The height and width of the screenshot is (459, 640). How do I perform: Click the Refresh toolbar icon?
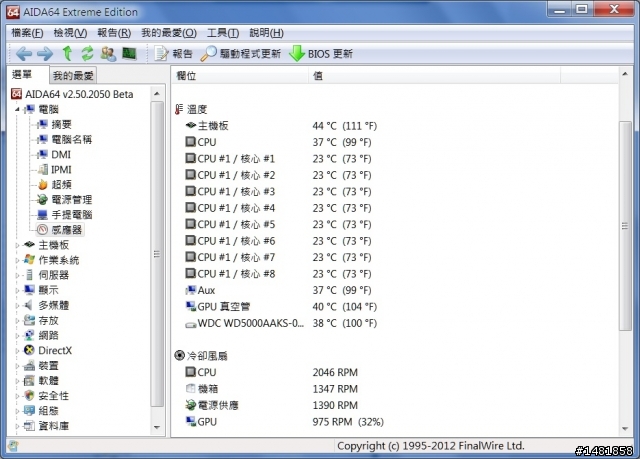click(x=87, y=53)
